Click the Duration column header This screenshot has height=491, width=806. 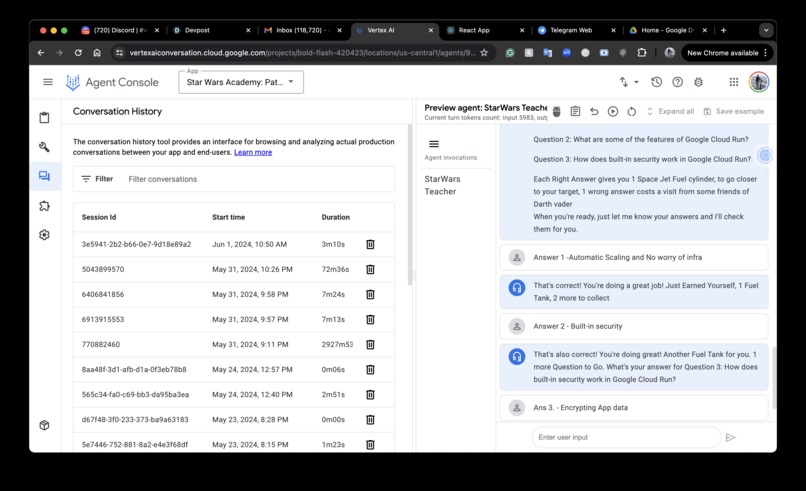[336, 217]
